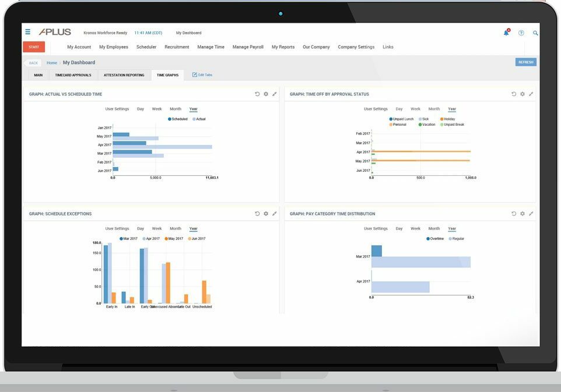Refresh the Pay Category Time Distribution graph
Screen dimensions: 561x392
click(514, 214)
